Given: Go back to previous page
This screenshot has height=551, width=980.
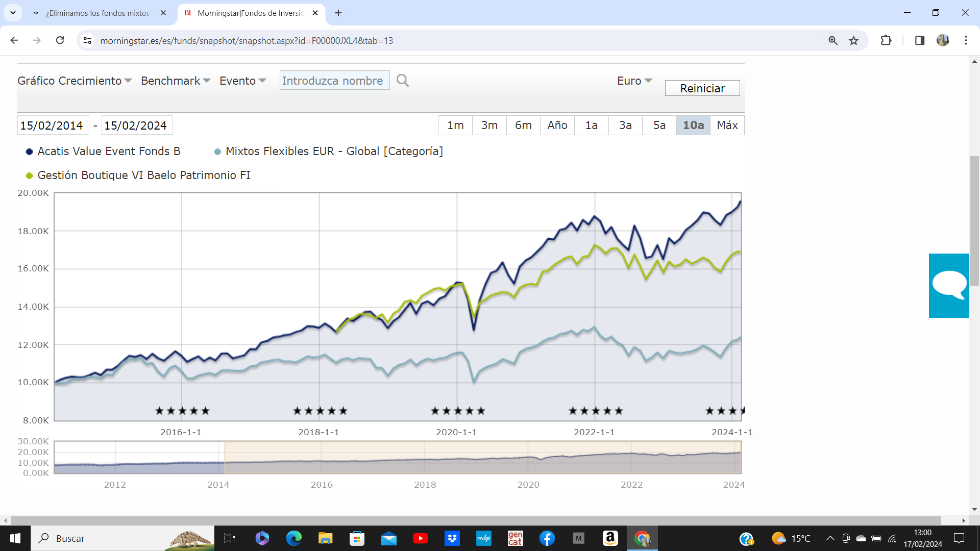Looking at the screenshot, I should [14, 40].
